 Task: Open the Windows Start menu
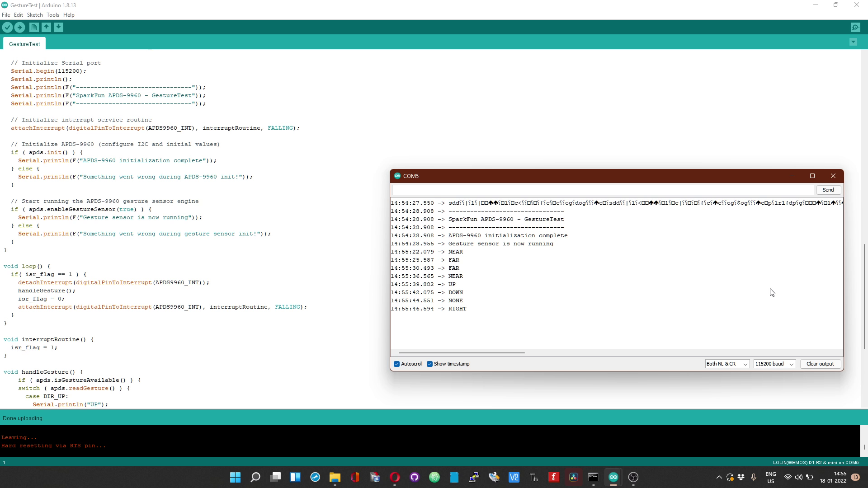coord(235,477)
